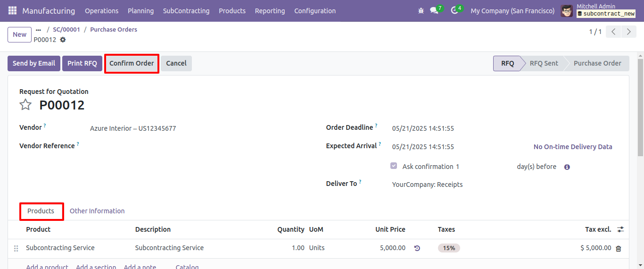Viewport: 644px width, 269px height.
Task: Open the gear actions icon beside P00012
Action: (63, 40)
